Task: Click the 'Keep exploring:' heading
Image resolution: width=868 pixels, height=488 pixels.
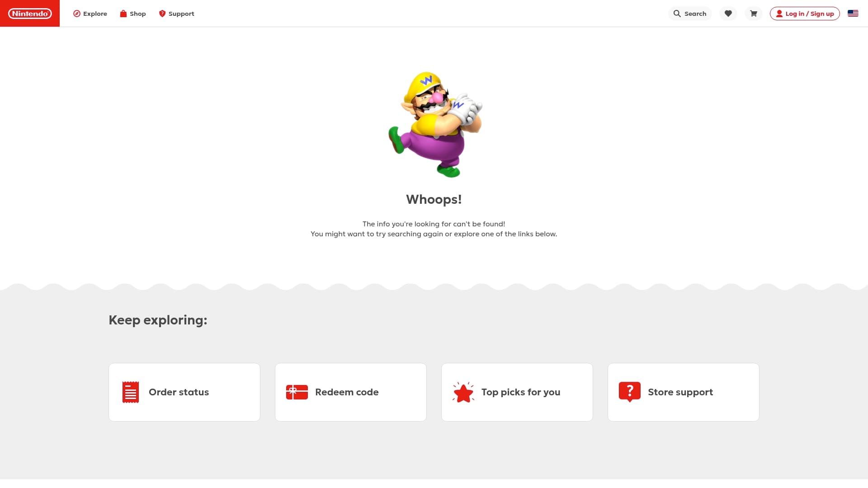Action: click(158, 320)
